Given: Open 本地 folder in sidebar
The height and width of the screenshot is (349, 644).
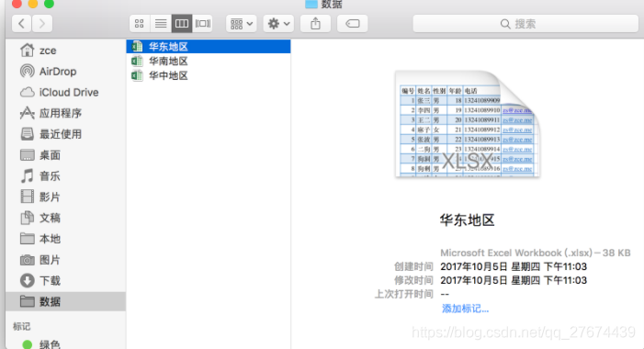Looking at the screenshot, I should (x=66, y=239).
